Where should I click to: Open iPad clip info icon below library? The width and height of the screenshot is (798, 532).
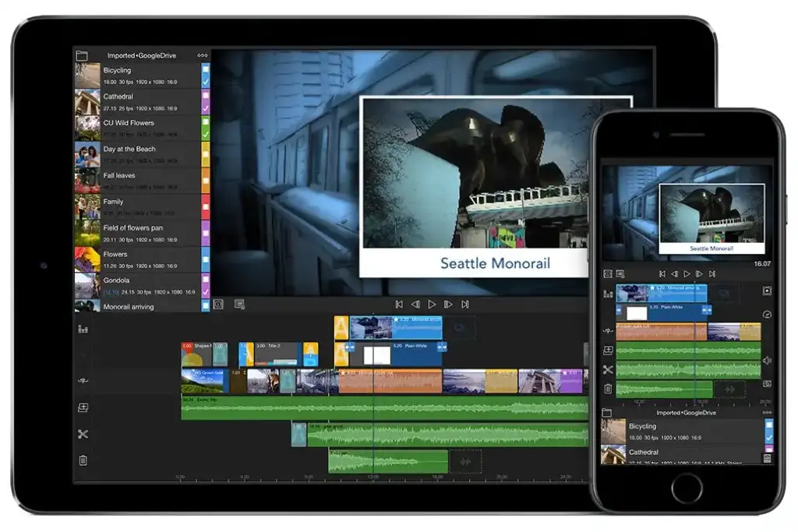[x=218, y=304]
